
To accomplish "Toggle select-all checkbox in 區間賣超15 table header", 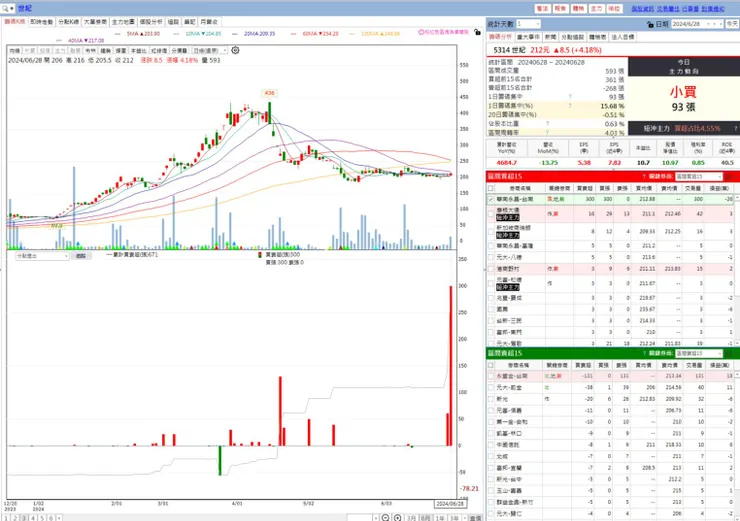I will (491, 365).
